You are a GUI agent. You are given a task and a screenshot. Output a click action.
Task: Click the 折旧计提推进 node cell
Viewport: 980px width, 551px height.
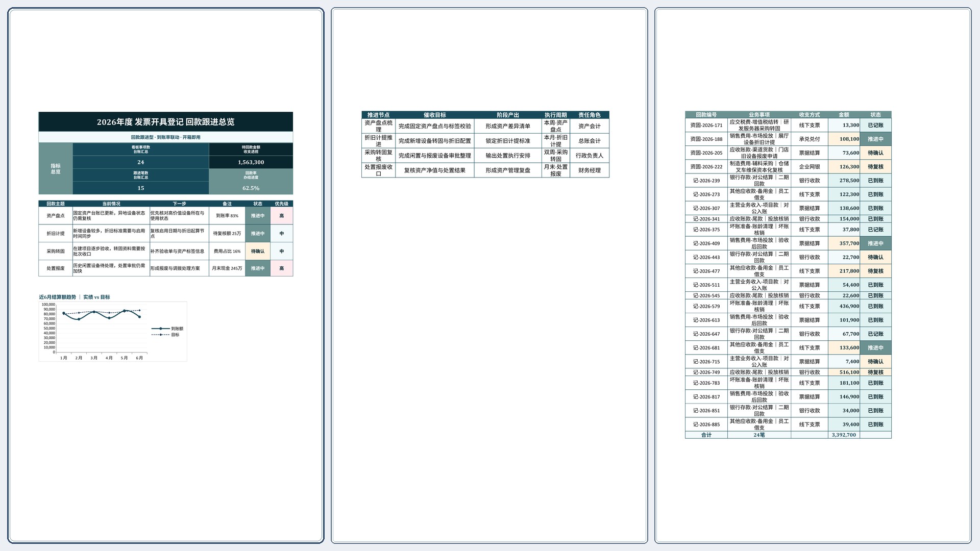click(x=379, y=141)
